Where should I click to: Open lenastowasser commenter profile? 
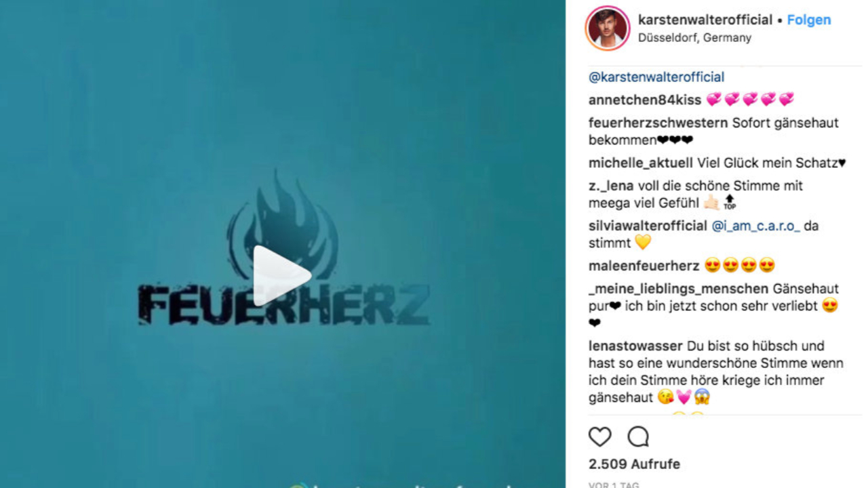coord(635,346)
